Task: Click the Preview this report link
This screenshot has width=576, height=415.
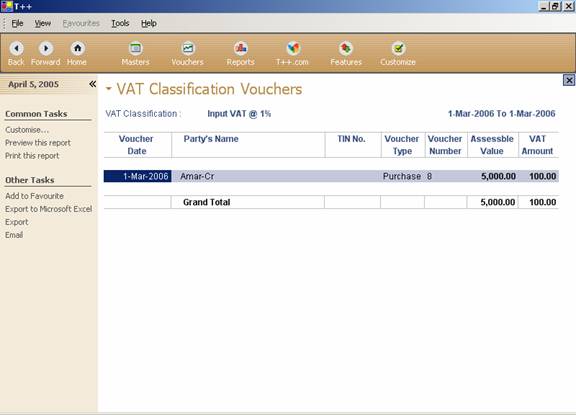Action: coord(38,143)
